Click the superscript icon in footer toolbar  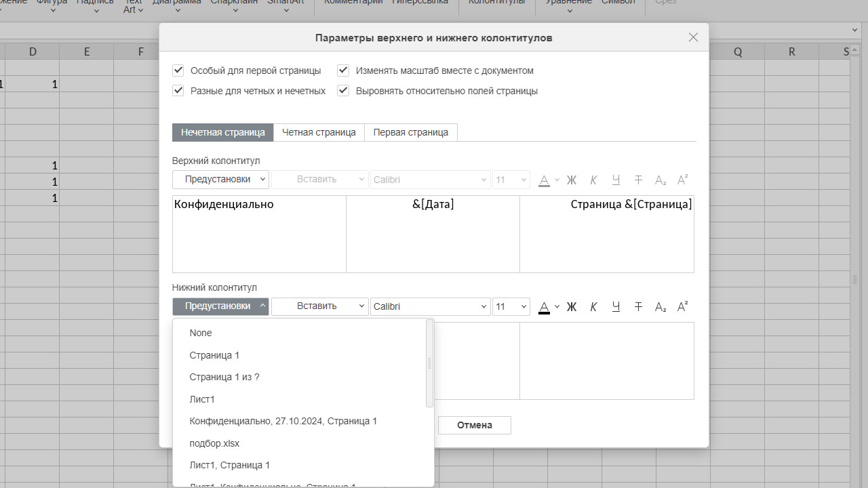pyautogui.click(x=683, y=307)
